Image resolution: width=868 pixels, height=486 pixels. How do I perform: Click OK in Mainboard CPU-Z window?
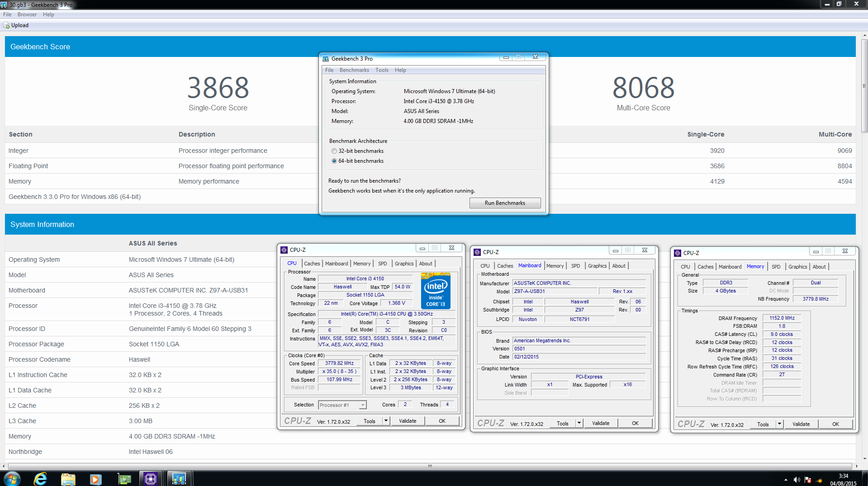click(635, 423)
